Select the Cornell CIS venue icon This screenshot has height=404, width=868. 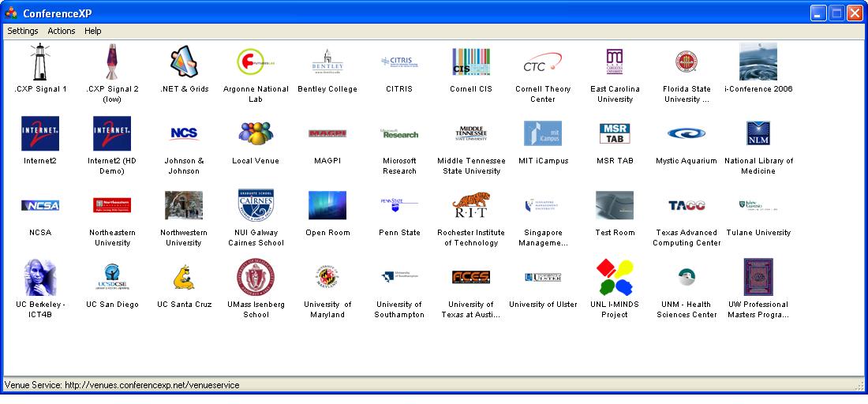[471, 62]
